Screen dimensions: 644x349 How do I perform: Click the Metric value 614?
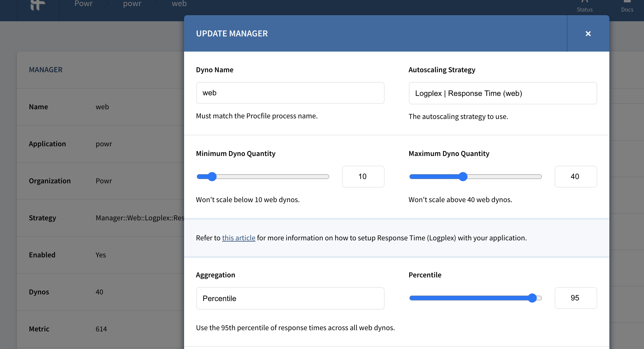point(101,329)
